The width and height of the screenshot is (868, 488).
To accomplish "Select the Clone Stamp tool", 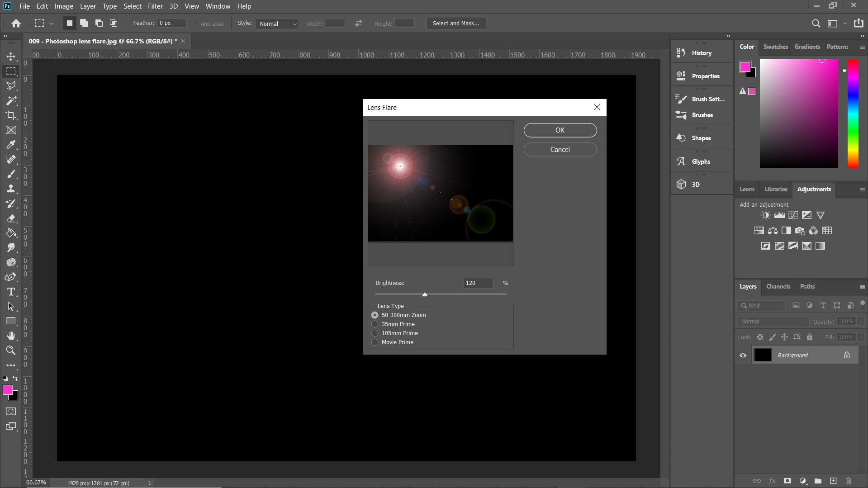I will pyautogui.click(x=11, y=189).
